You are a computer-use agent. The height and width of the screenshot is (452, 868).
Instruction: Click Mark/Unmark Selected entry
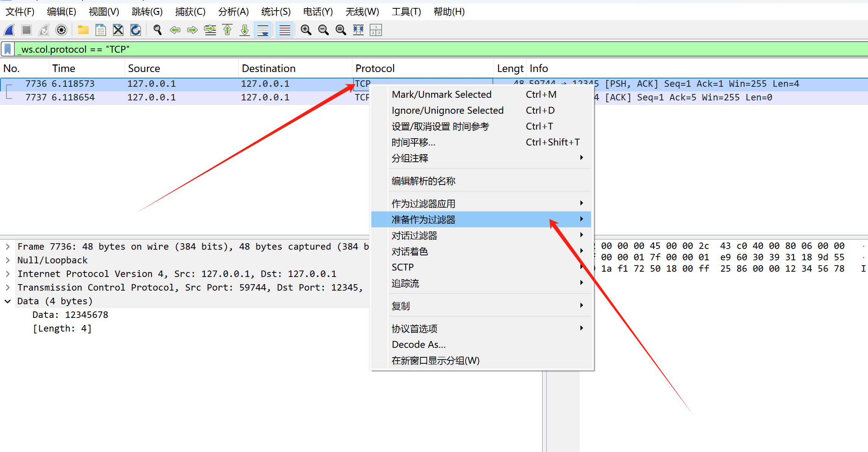pyautogui.click(x=441, y=94)
